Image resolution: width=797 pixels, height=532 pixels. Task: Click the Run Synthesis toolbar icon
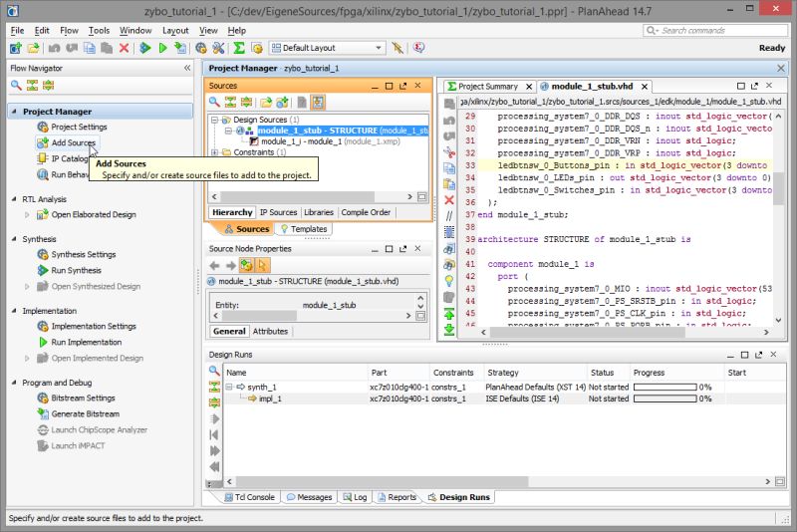tap(144, 48)
